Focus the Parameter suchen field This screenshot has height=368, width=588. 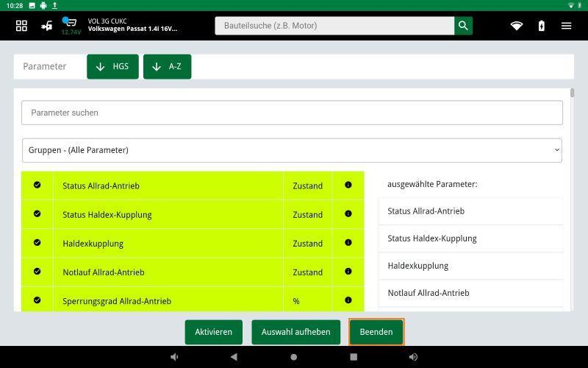point(292,113)
